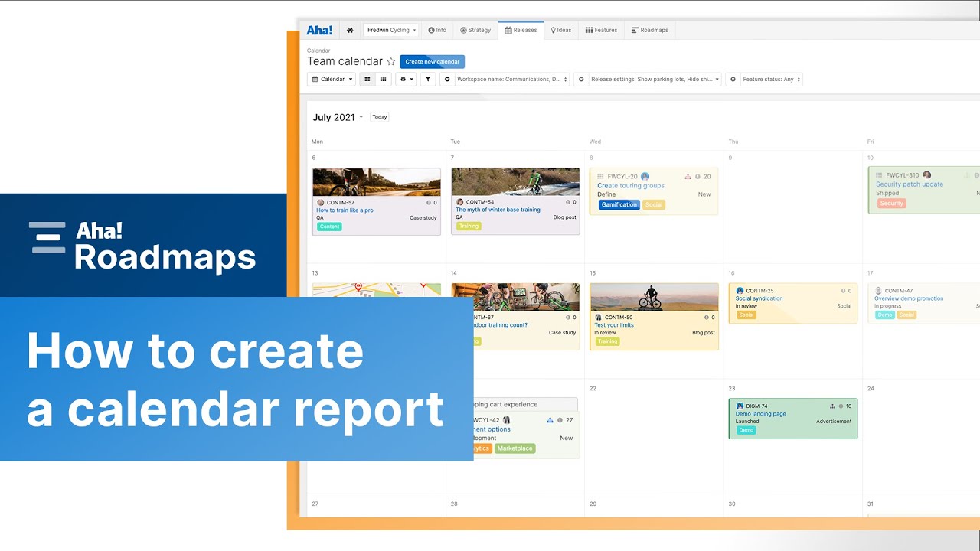Open Security patch update feature
Viewport: 980px width, 551px height.
pos(910,184)
